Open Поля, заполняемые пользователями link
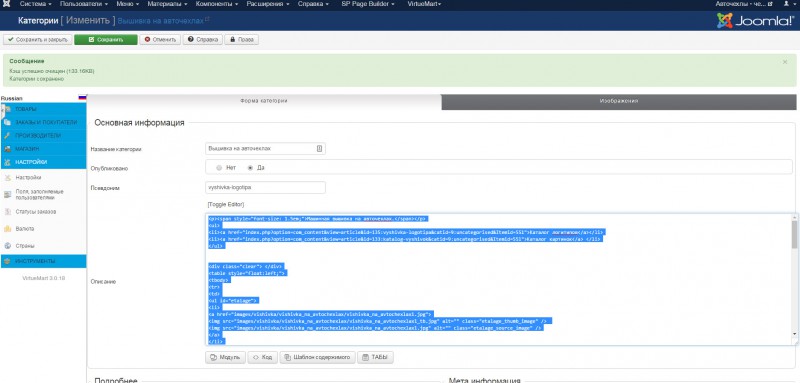The height and width of the screenshot is (383, 800). (x=39, y=194)
